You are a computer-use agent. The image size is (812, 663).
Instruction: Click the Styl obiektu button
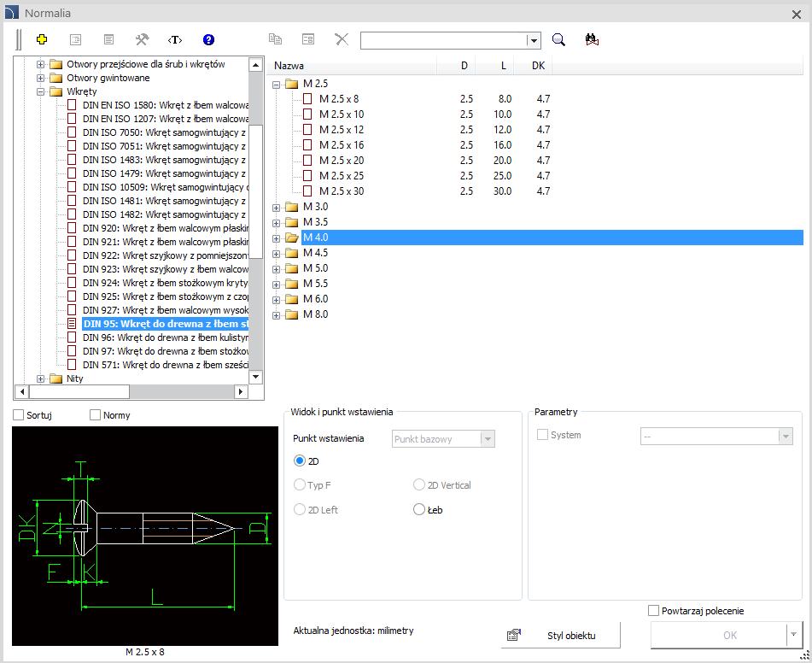click(x=560, y=635)
